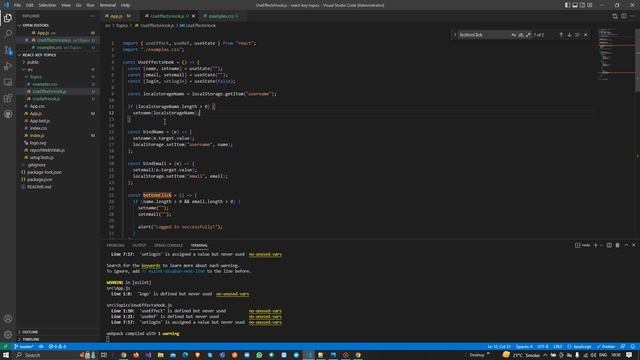Open the Extensions view
This screenshot has height=360, width=640.
pyautogui.click(x=8, y=98)
